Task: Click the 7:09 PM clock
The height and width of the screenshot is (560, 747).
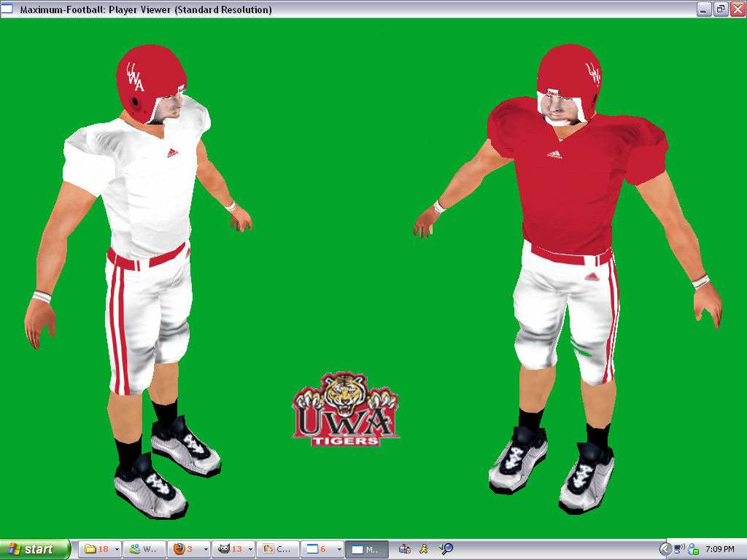Action: pyautogui.click(x=720, y=550)
